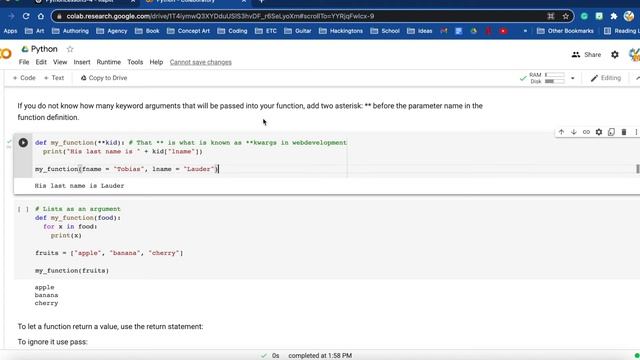
Task: Expand the RAM/Disk connection dropdown arrow
Action: (573, 78)
